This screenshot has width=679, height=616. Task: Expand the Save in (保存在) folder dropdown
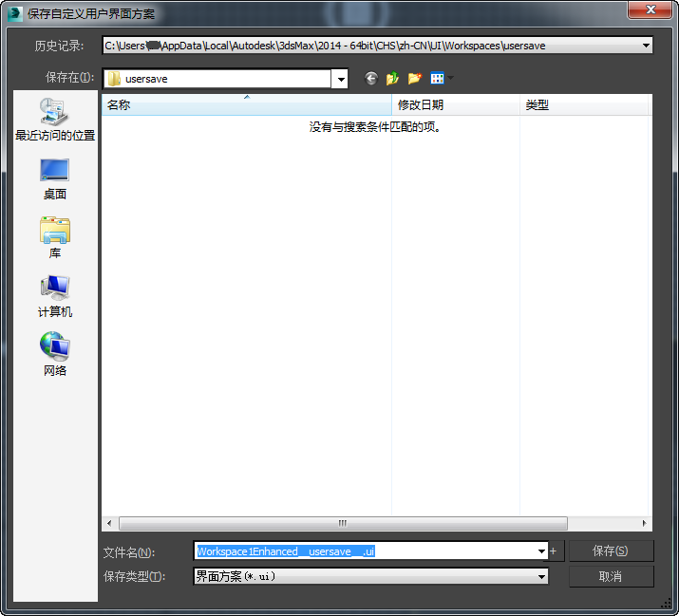tap(341, 79)
